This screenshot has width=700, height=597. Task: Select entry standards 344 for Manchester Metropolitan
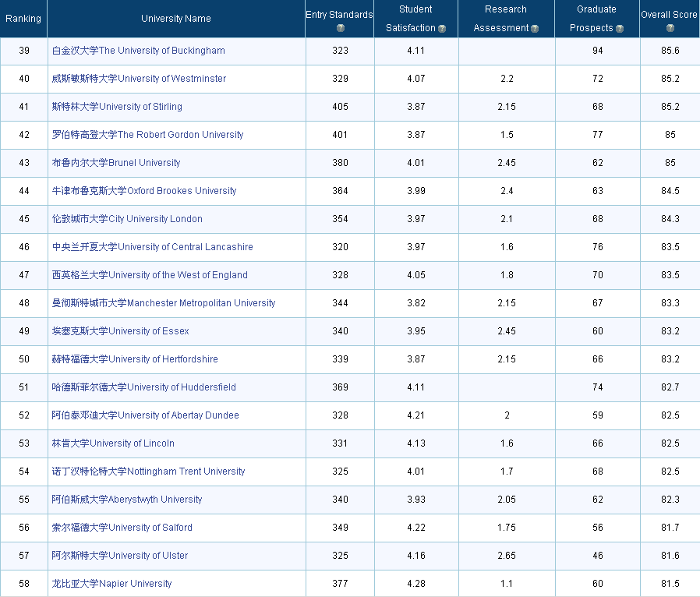[x=340, y=303]
